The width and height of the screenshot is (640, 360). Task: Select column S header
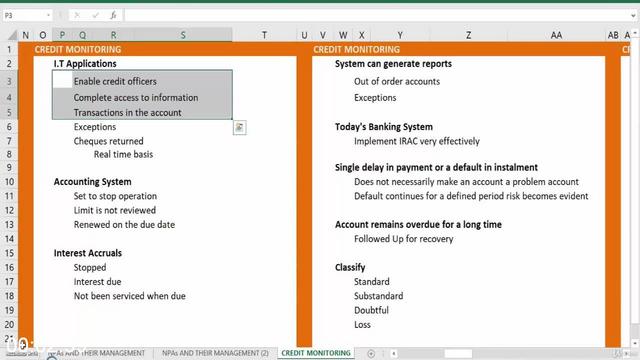click(183, 35)
